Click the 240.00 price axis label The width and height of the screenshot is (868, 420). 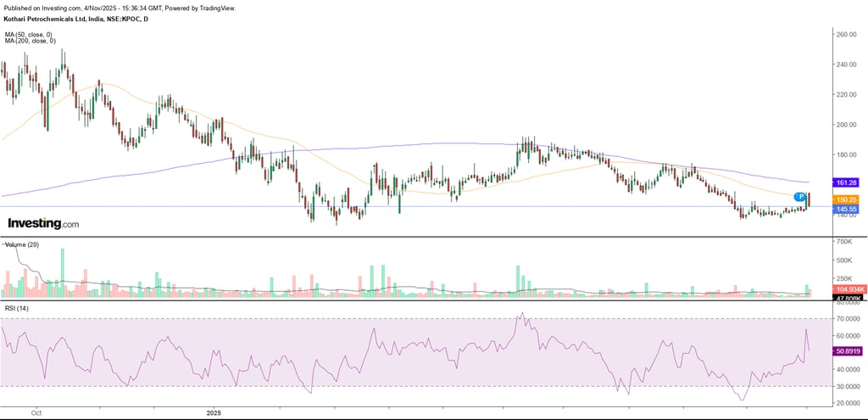pos(847,64)
